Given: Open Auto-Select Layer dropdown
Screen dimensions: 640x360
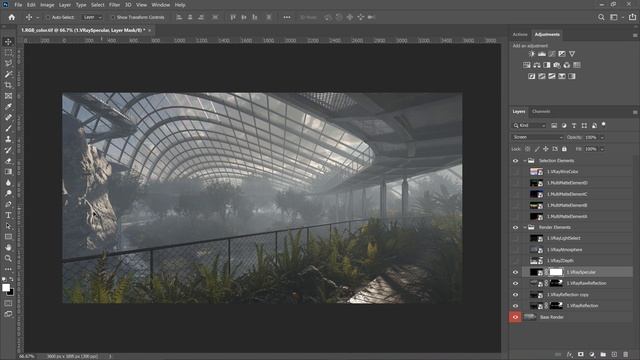Looking at the screenshot, I should (x=92, y=18).
